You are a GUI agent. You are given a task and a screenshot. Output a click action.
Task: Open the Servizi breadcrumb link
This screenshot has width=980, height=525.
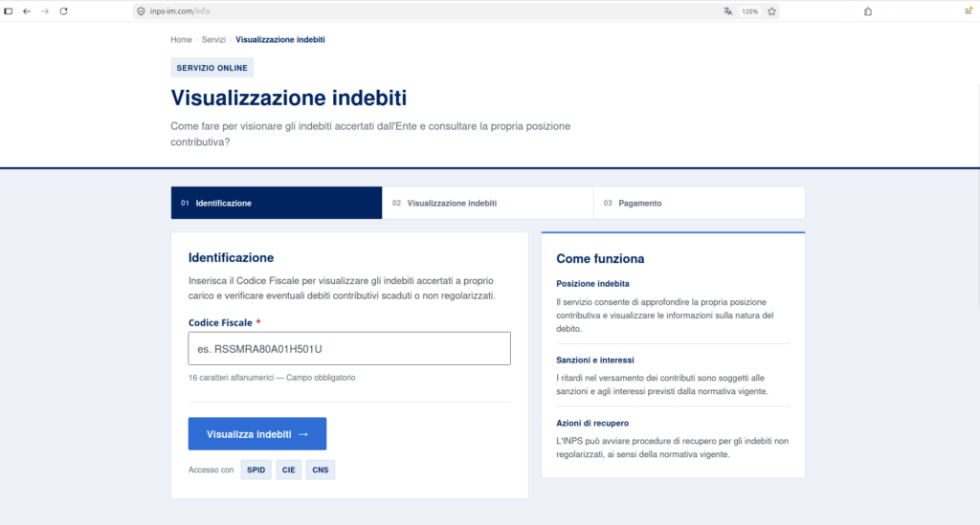[x=213, y=39]
